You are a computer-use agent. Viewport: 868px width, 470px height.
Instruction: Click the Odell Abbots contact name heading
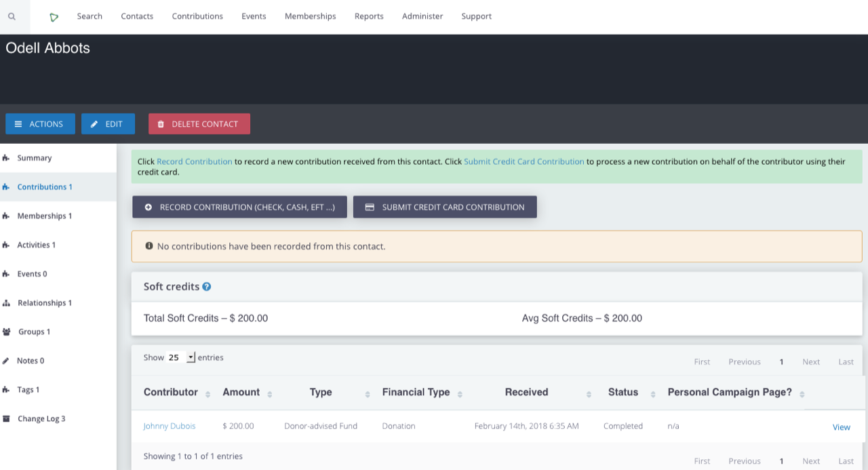coord(47,48)
